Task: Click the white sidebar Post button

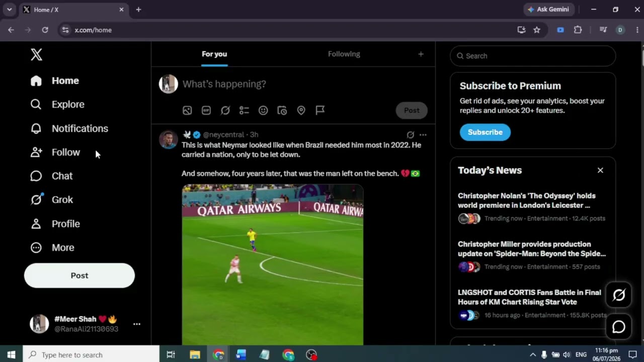Action: tap(79, 276)
